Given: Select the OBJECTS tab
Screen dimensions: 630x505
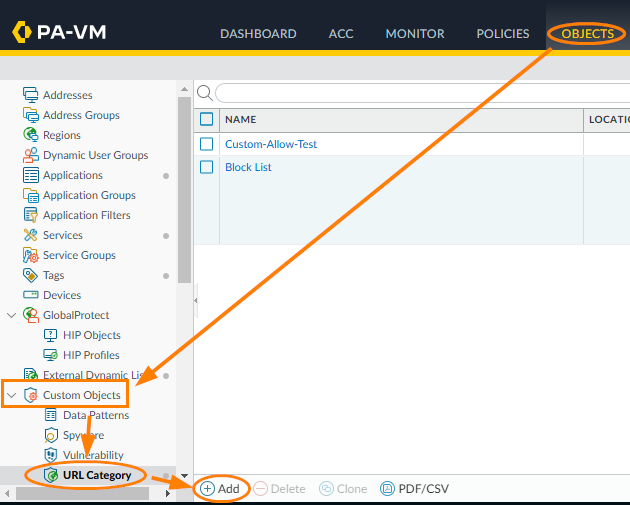Looking at the screenshot, I should pos(587,34).
